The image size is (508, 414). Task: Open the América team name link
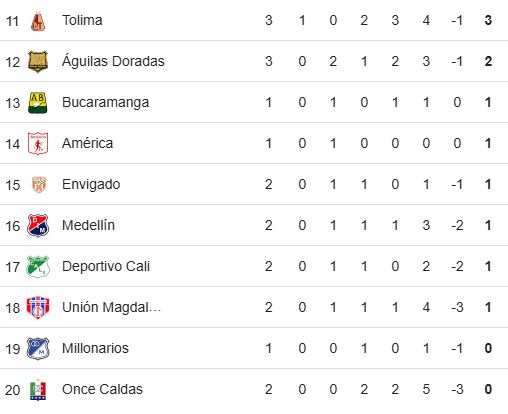[87, 143]
